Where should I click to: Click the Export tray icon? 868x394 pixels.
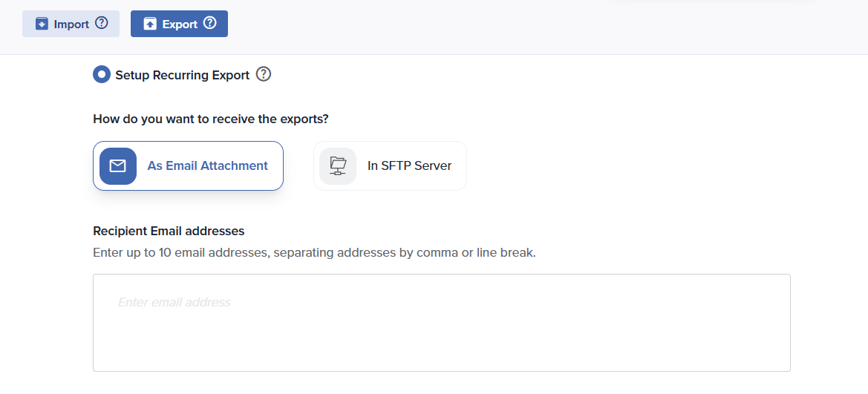tap(150, 24)
